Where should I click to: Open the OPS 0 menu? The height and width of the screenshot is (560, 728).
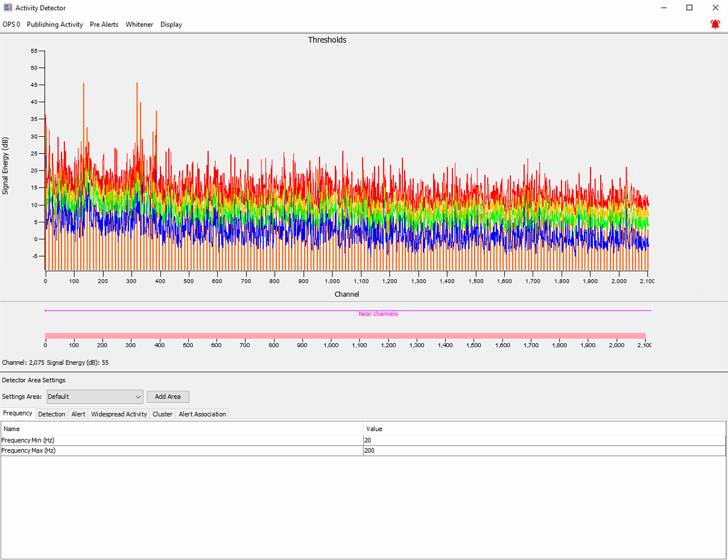pyautogui.click(x=11, y=25)
